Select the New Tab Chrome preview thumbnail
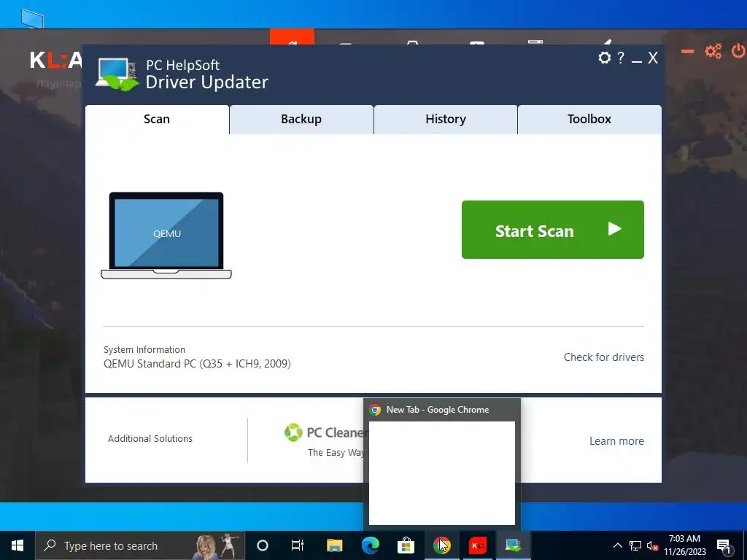Screen dimensions: 747x560 tap(441, 472)
